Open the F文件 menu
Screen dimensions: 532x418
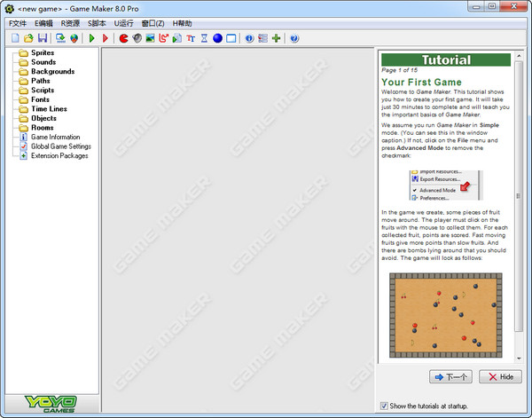coord(18,22)
